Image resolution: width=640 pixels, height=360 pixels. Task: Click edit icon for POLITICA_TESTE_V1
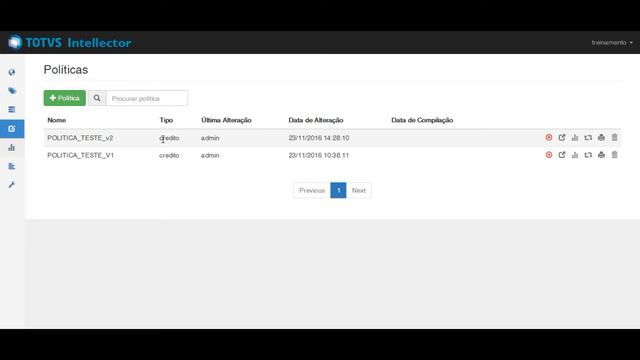562,155
